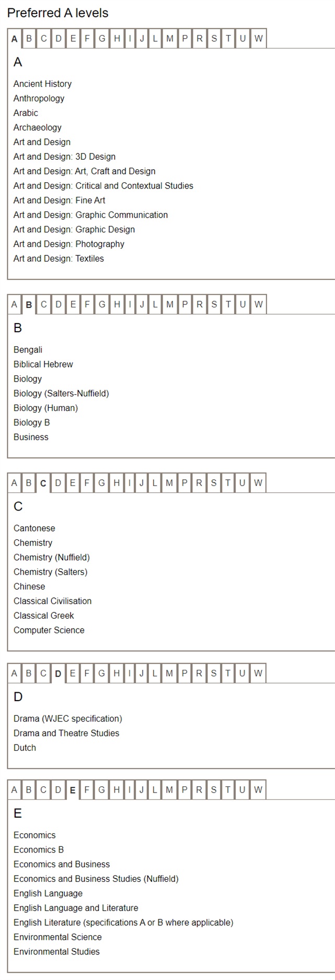Select the Classical Civilisation entry
The image size is (335, 980).
(x=52, y=601)
